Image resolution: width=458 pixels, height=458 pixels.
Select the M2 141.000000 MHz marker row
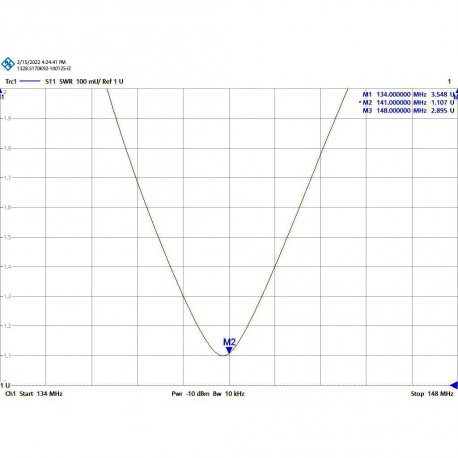407,103
